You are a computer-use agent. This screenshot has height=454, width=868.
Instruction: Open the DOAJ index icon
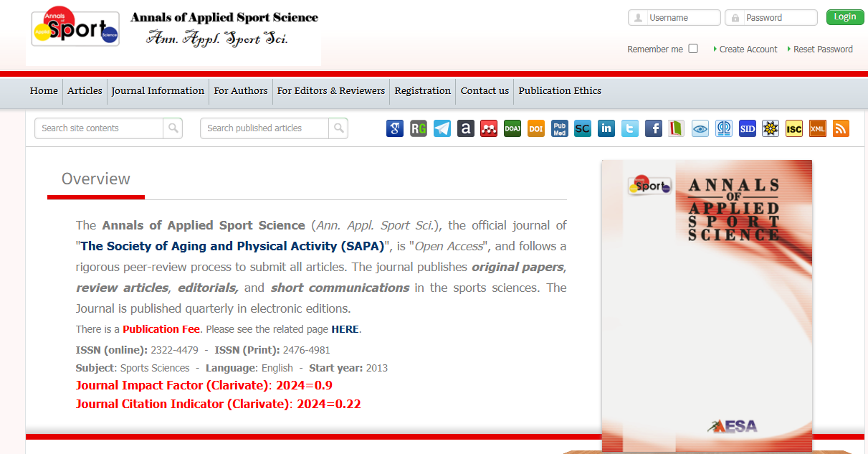tap(512, 128)
